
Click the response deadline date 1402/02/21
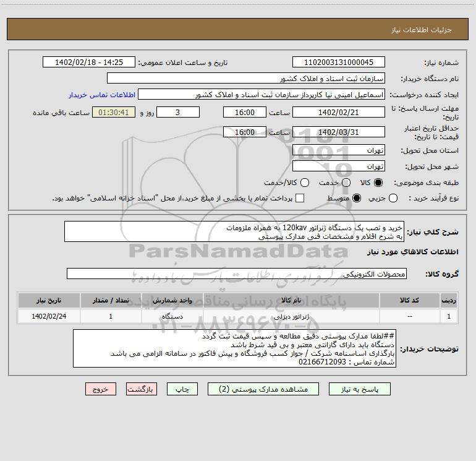click(x=339, y=112)
